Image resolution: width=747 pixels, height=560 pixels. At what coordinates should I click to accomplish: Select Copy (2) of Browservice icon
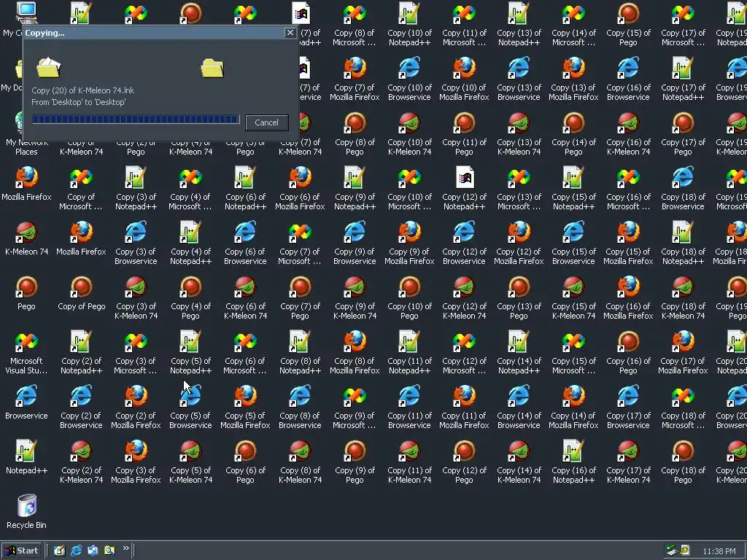coord(82,396)
